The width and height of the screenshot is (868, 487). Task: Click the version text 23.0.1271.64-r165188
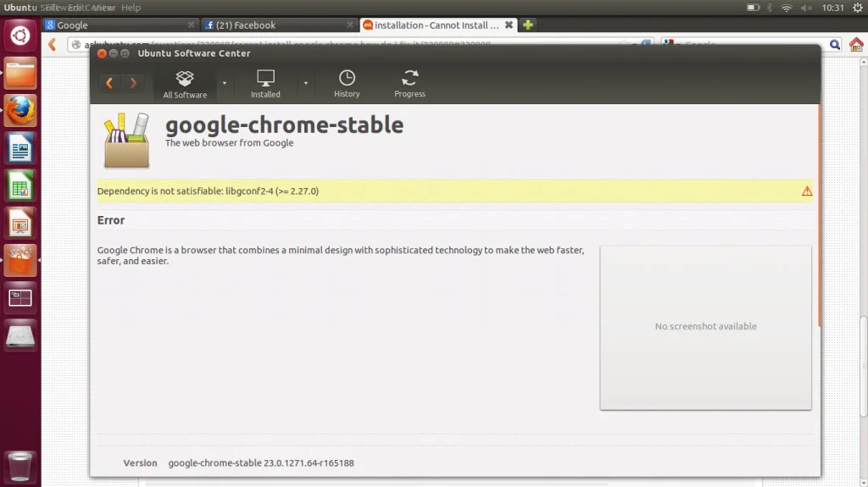pyautogui.click(x=308, y=463)
